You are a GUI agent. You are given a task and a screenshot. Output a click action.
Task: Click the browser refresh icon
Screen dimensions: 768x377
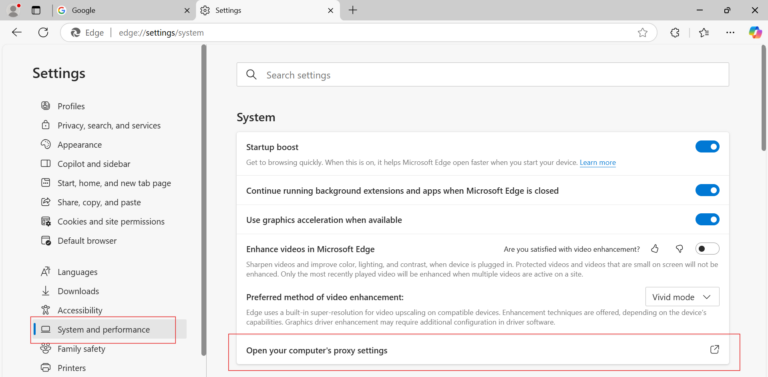[43, 32]
